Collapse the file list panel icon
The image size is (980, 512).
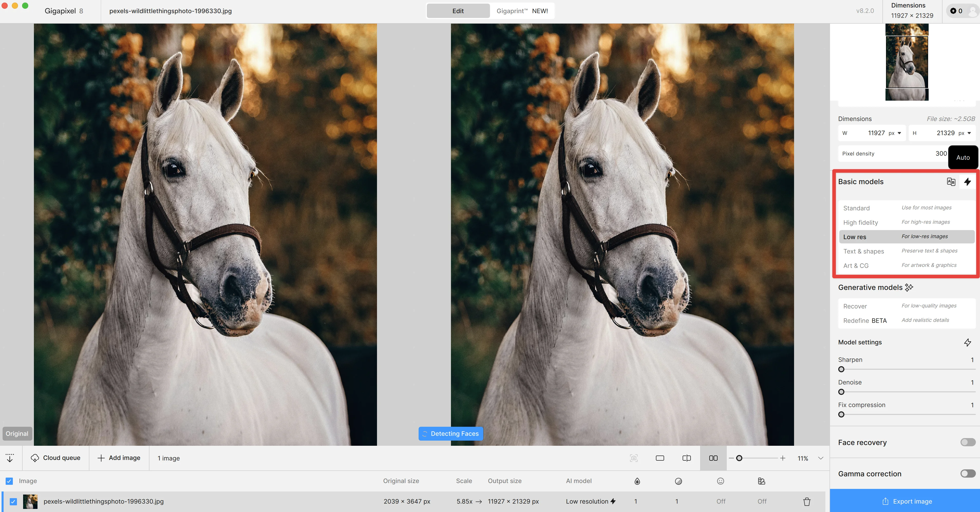(10, 458)
